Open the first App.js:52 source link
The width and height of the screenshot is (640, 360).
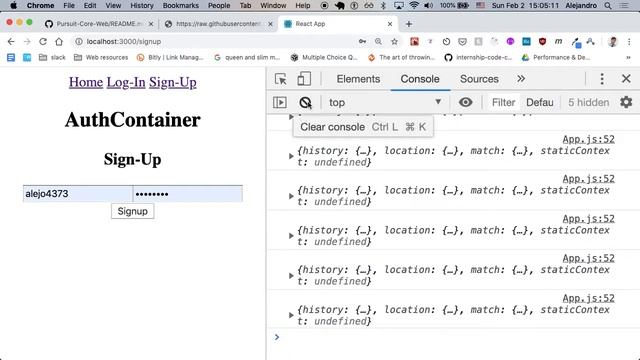pyautogui.click(x=588, y=139)
